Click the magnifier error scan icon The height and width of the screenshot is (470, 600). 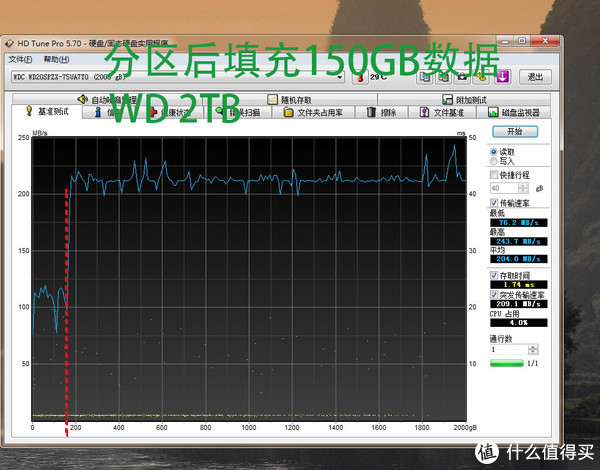coord(219,111)
